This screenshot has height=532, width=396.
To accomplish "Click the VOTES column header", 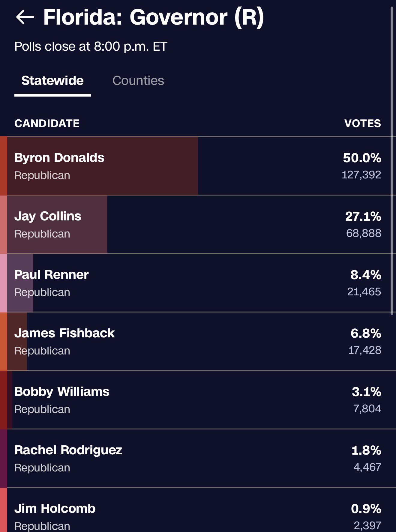I will (363, 123).
